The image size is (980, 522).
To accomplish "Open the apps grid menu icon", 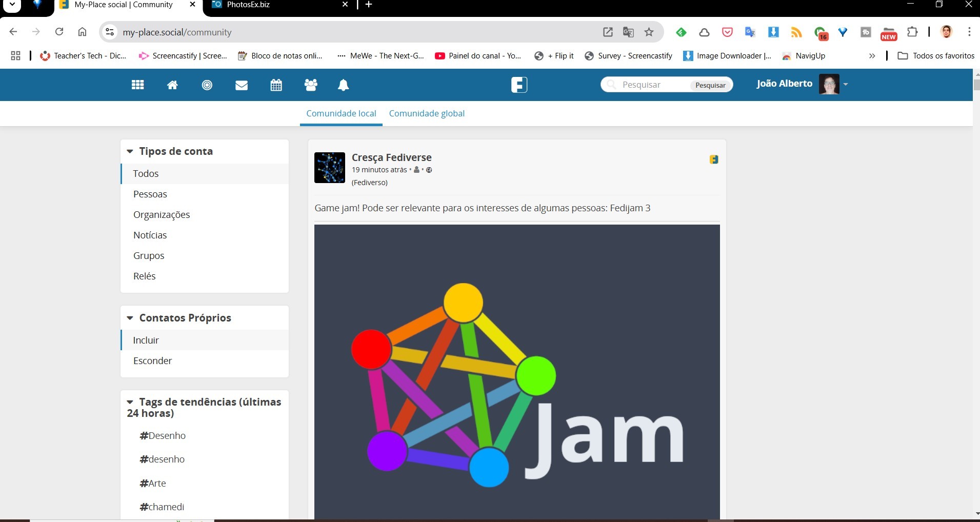I will [x=137, y=85].
